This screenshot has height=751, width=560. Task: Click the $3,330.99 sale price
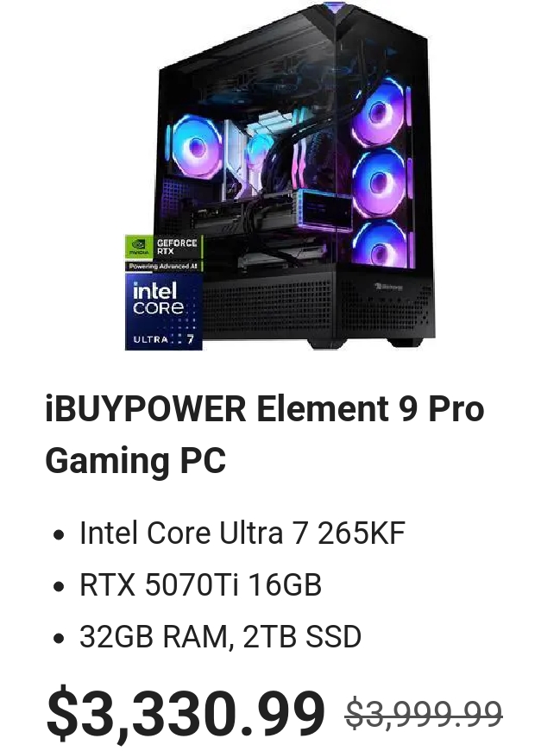186,712
